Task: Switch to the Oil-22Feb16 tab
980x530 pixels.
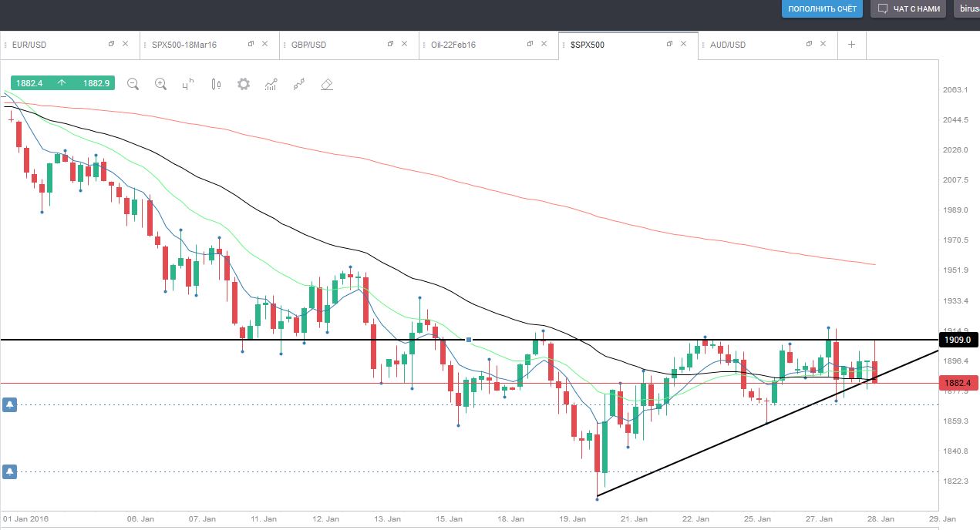Action: [448, 45]
